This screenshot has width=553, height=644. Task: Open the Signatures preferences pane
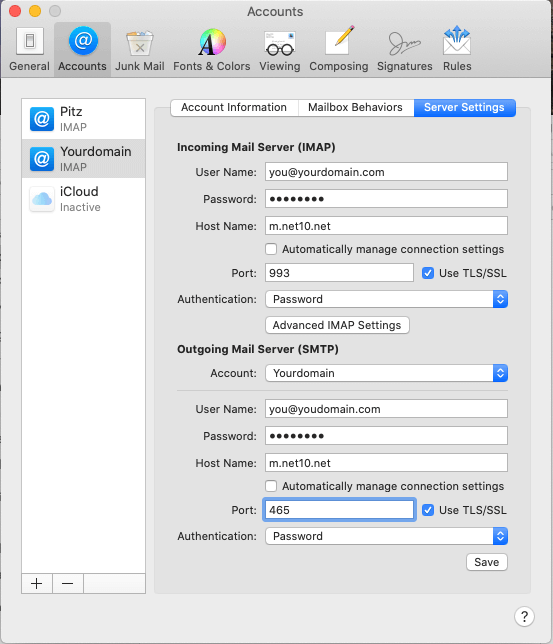pyautogui.click(x=405, y=49)
